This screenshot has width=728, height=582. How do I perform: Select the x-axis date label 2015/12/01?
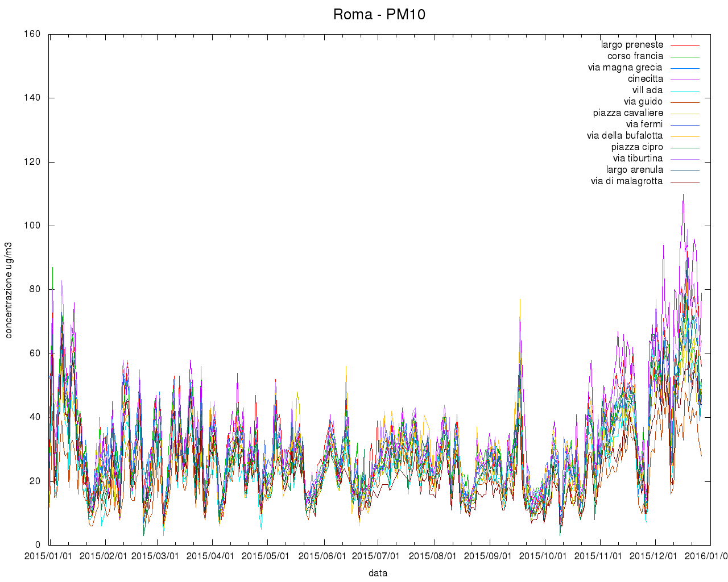tap(653, 556)
